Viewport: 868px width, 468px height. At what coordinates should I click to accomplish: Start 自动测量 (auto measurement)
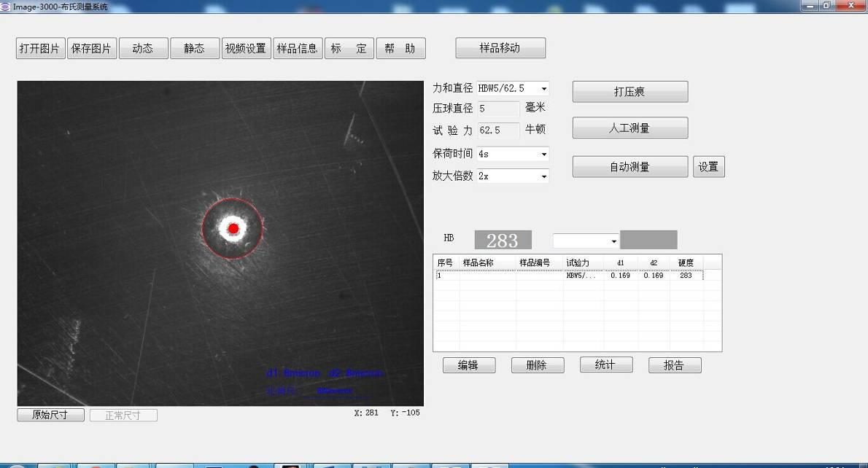pos(629,167)
